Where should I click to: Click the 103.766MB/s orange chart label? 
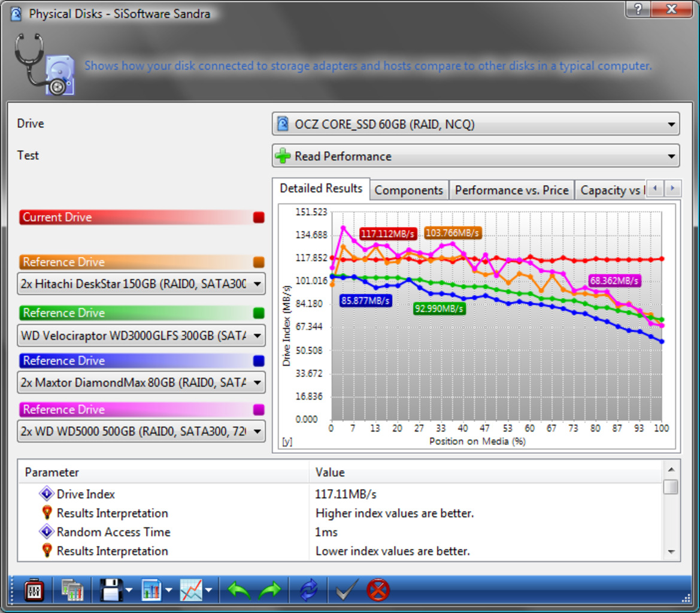coord(452,232)
